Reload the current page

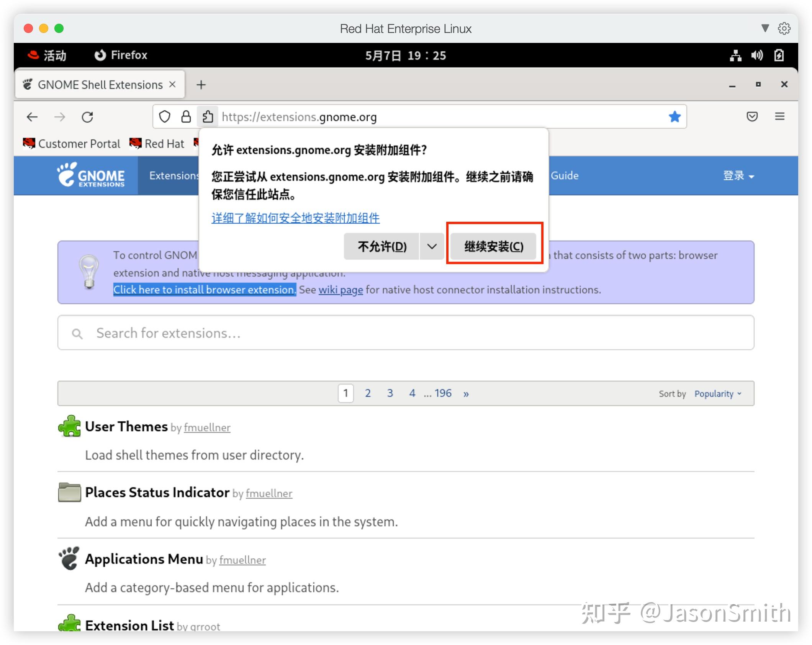pyautogui.click(x=88, y=117)
